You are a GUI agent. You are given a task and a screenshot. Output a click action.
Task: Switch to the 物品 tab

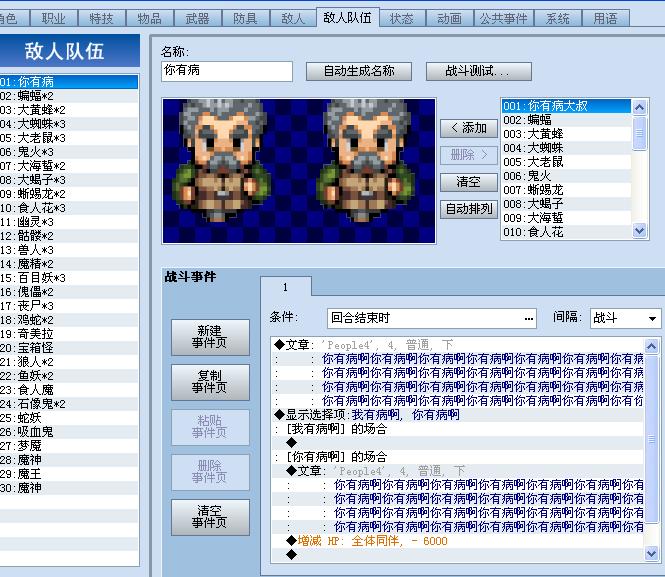tap(150, 19)
